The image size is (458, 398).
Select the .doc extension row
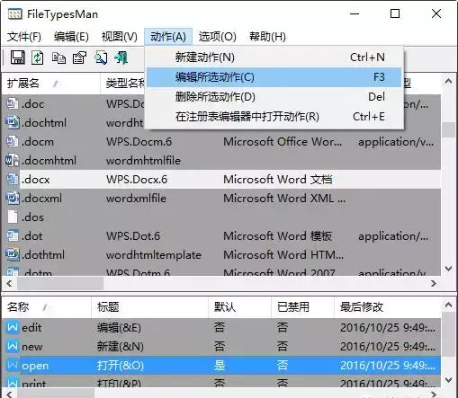point(222,104)
